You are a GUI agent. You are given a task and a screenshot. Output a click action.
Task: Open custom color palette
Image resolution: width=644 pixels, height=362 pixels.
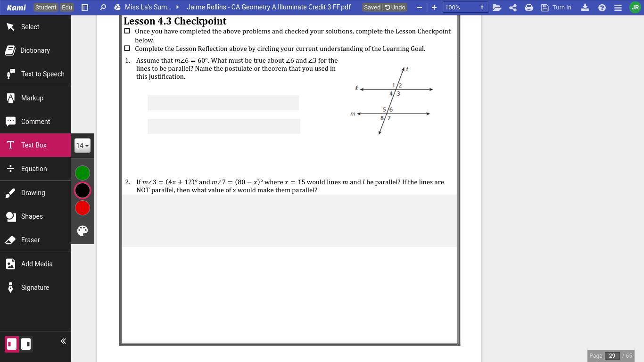coord(83,230)
